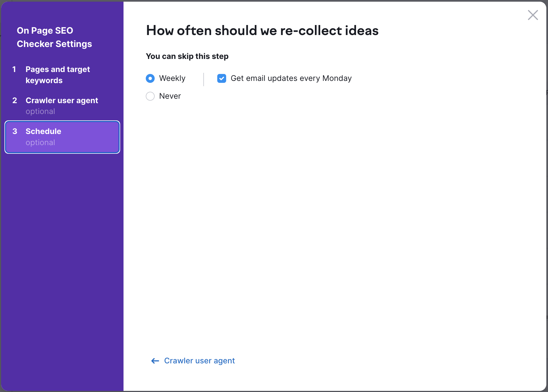Image resolution: width=548 pixels, height=392 pixels.
Task: Click the How often should we re-collect heading
Action: pyautogui.click(x=262, y=31)
